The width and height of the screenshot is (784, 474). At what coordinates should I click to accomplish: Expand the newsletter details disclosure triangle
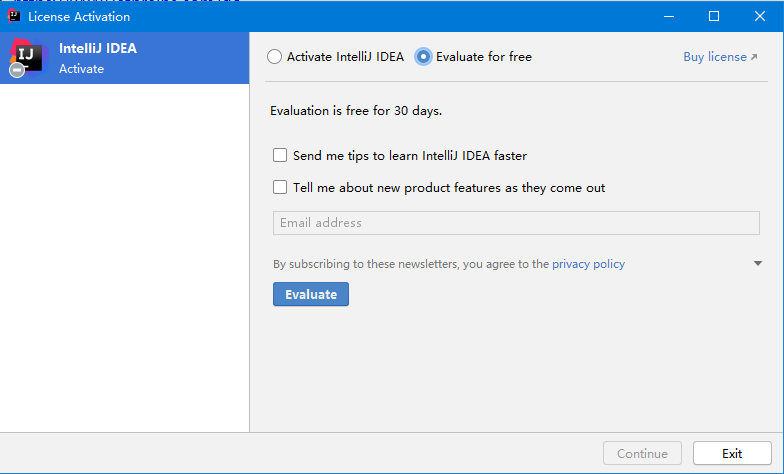point(758,264)
